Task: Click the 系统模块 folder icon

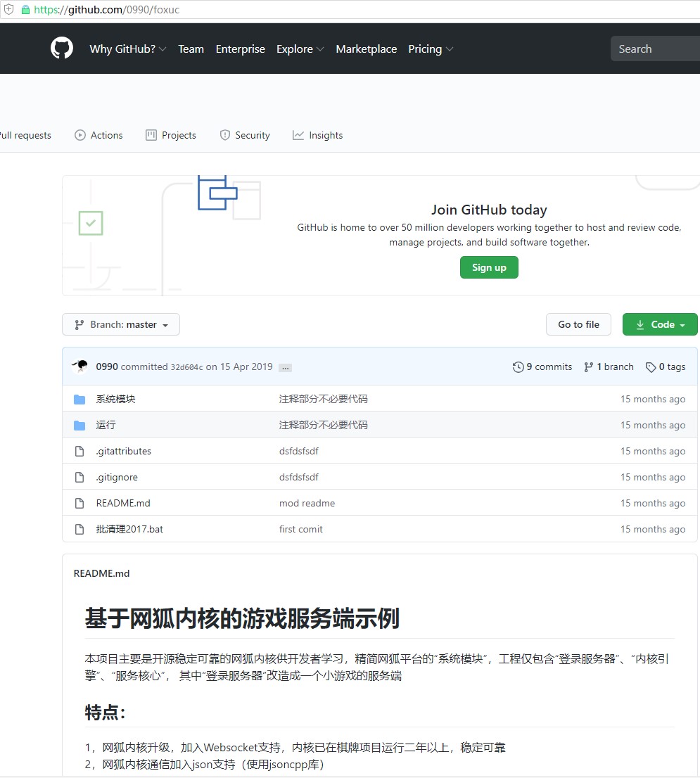Action: (x=79, y=400)
